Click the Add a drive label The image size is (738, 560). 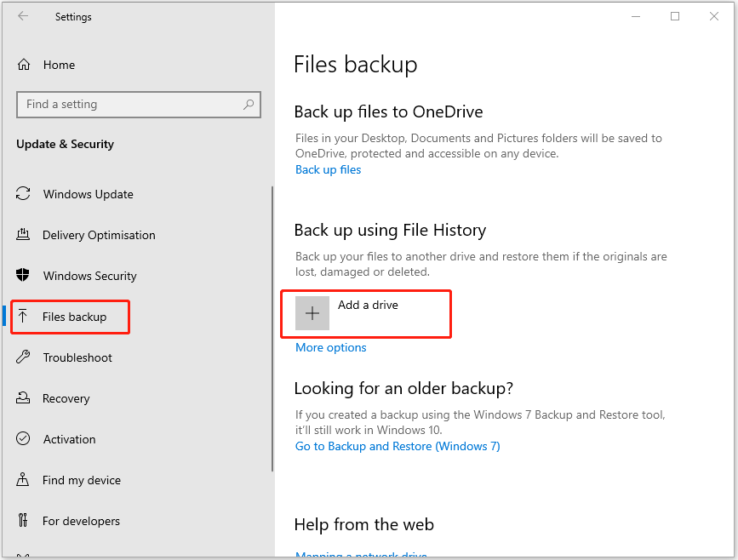[x=368, y=305]
